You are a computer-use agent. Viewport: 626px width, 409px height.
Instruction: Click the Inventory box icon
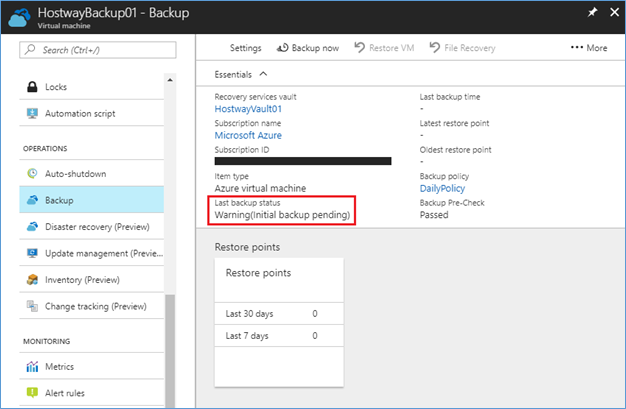coord(32,280)
